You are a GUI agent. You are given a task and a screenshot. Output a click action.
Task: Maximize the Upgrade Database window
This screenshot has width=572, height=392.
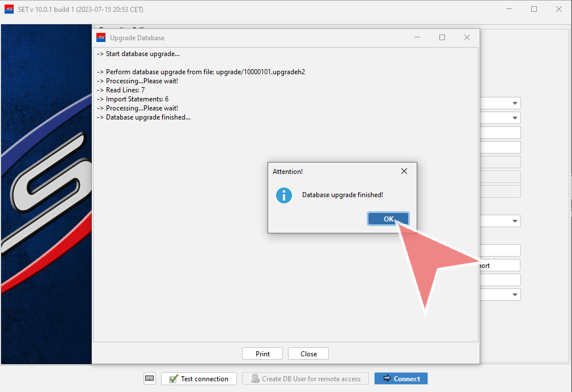tap(442, 38)
